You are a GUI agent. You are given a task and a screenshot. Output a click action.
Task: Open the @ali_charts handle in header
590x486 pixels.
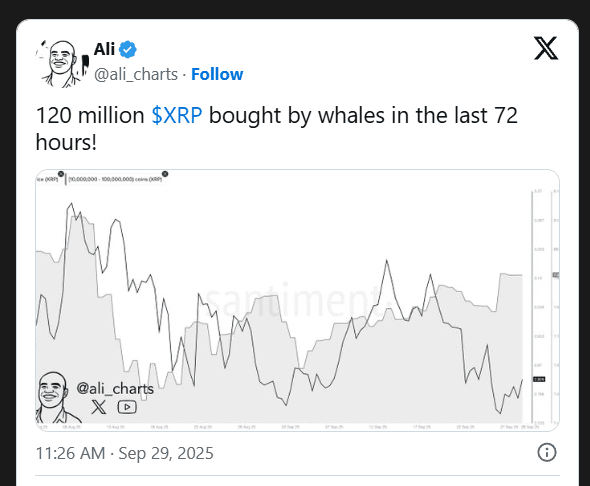136,74
